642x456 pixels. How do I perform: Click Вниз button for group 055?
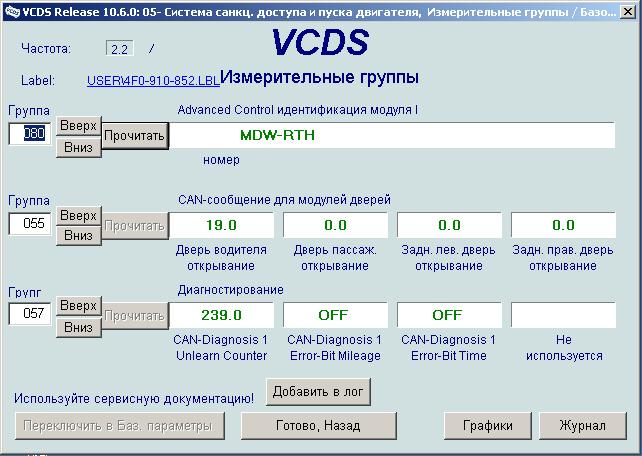pos(78,236)
